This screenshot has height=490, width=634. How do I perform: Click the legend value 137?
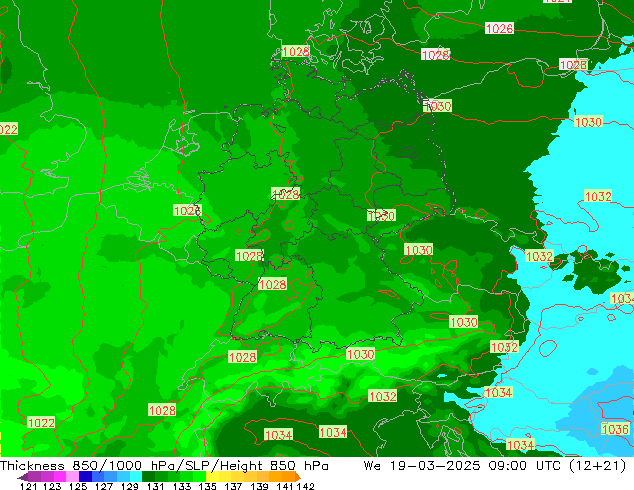(x=233, y=486)
